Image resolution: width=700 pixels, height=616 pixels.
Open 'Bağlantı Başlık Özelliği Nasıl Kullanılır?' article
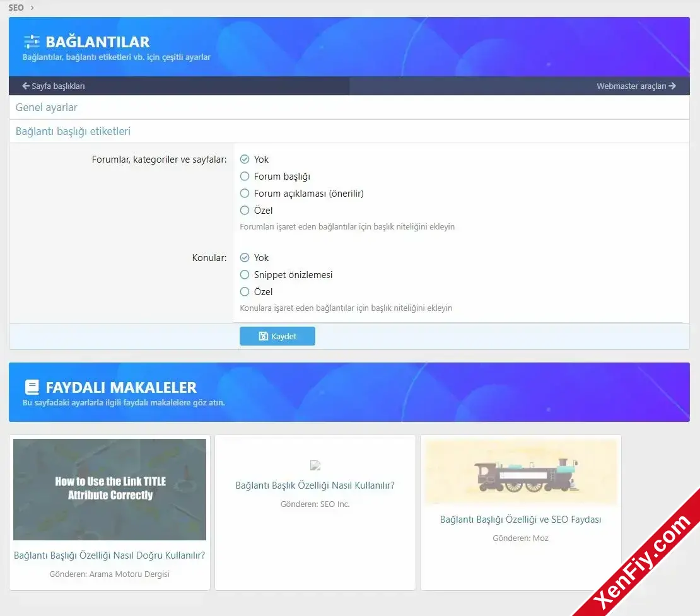tap(315, 485)
